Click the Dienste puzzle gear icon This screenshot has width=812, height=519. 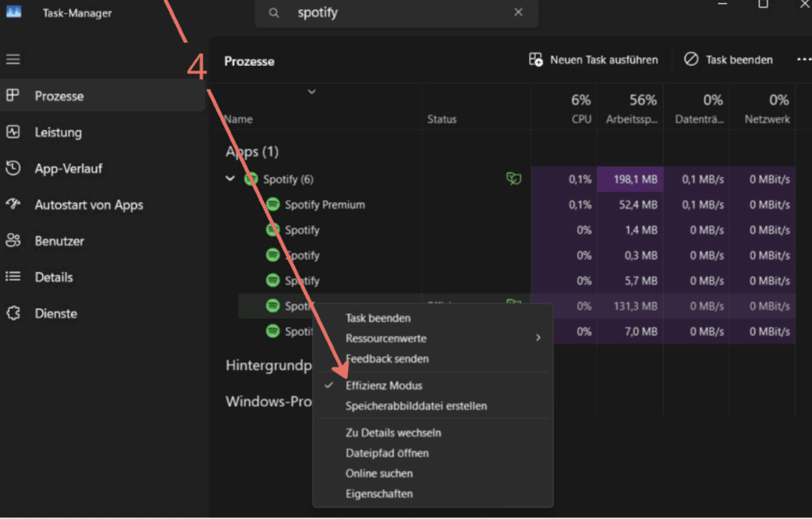coord(13,313)
